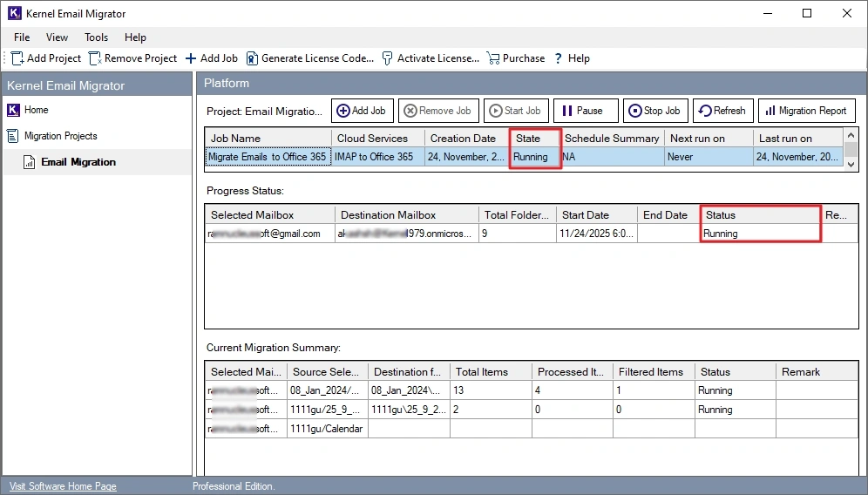Click Activate License in the toolbar
Viewport: 868px width, 495px height.
point(431,58)
